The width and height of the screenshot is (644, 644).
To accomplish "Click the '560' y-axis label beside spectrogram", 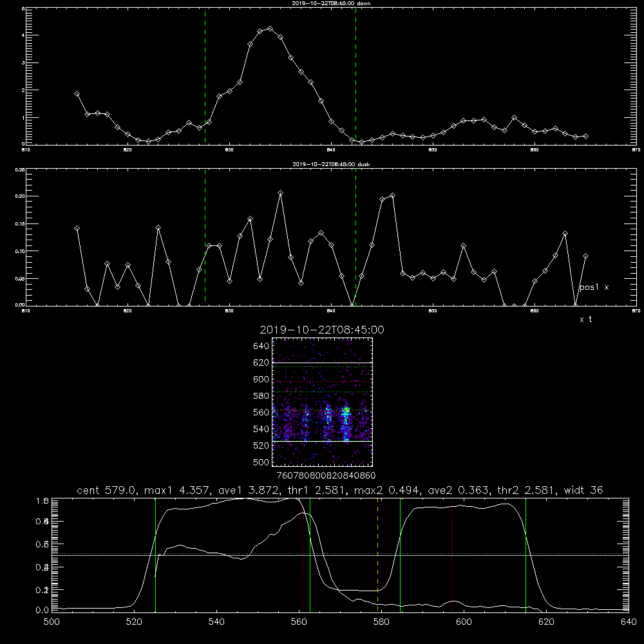I will (x=261, y=412).
